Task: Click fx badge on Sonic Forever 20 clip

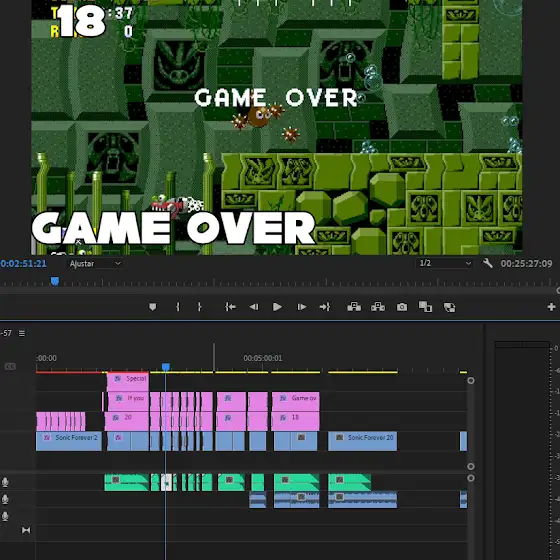Action: tap(340, 437)
